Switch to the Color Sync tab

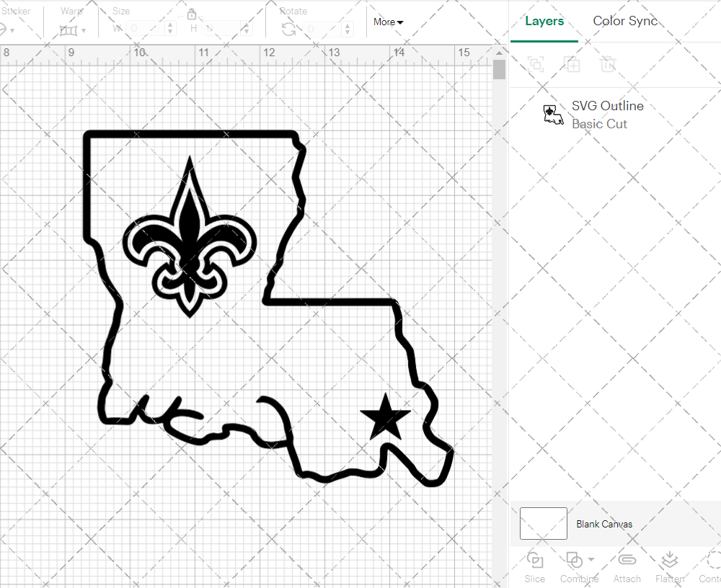(x=625, y=22)
